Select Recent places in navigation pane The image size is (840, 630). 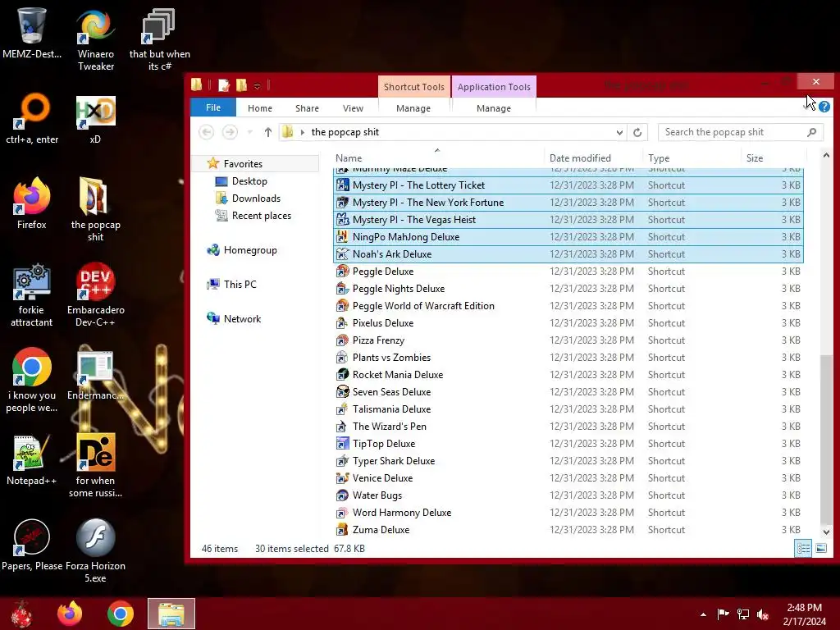(x=262, y=216)
